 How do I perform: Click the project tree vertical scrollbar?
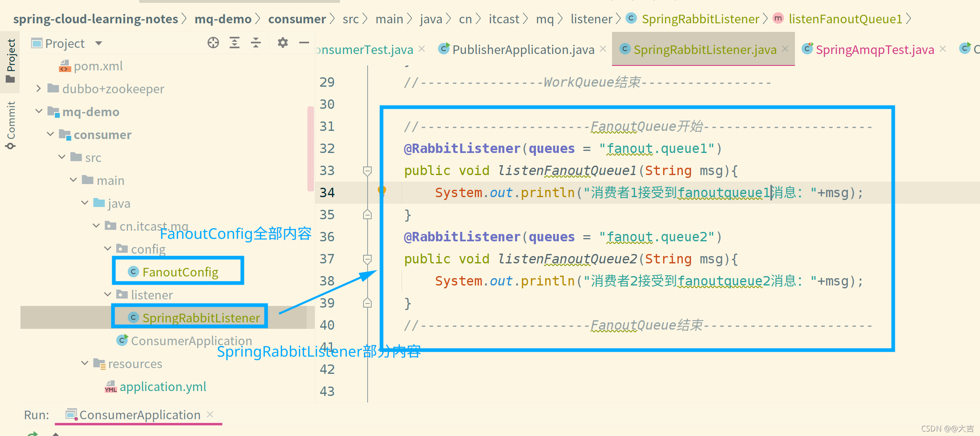(310, 148)
